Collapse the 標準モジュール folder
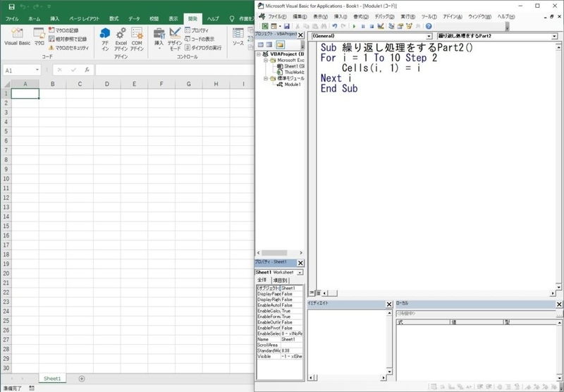 point(266,78)
